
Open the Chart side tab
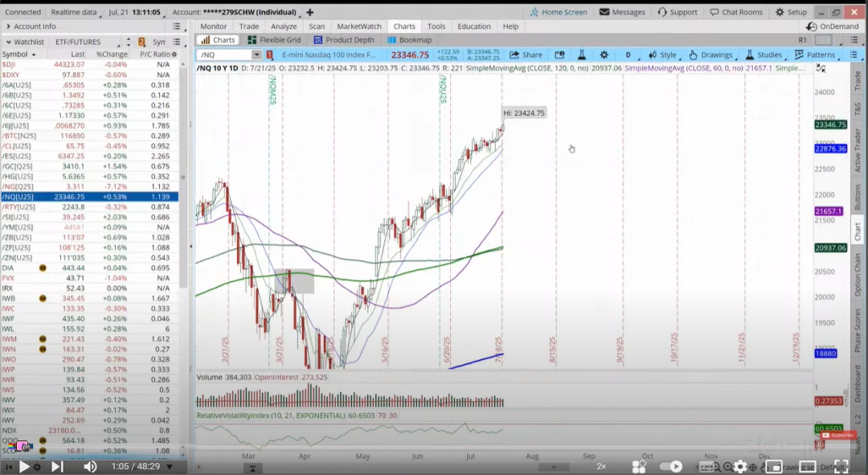click(857, 231)
